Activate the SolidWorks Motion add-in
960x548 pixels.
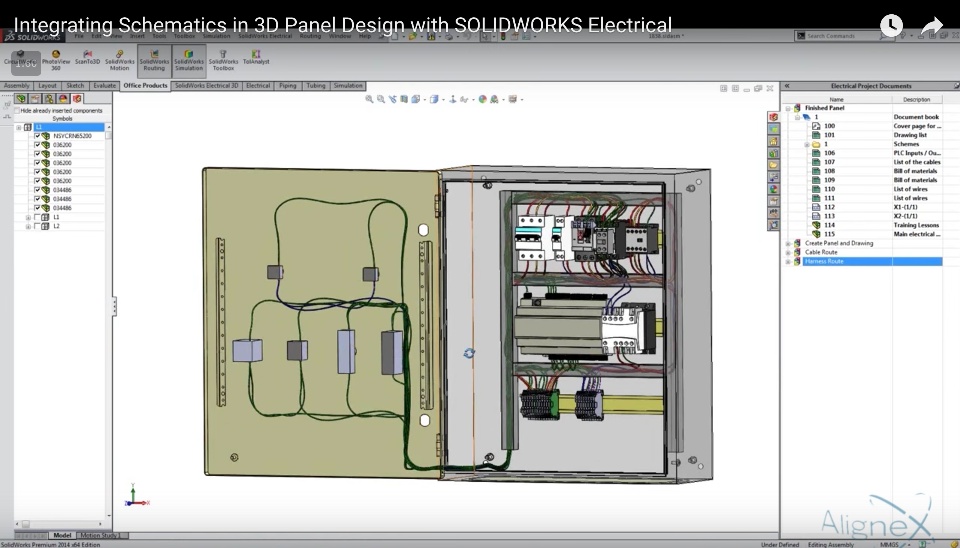[119, 60]
